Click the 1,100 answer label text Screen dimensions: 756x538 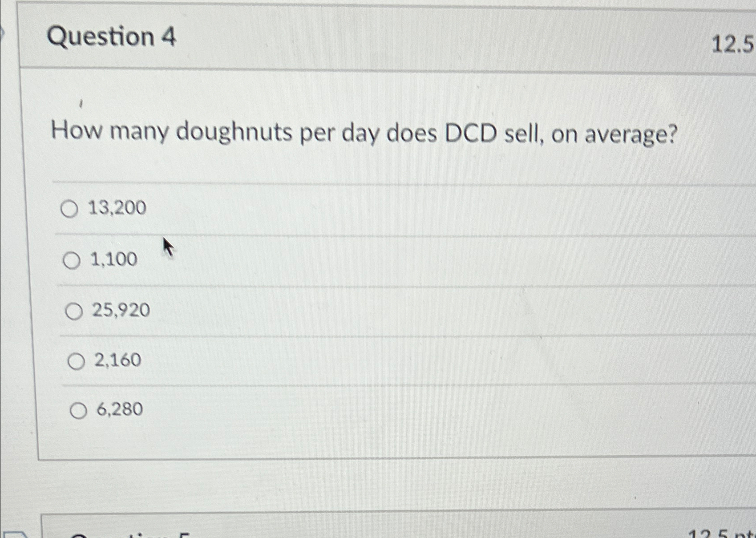(x=113, y=259)
